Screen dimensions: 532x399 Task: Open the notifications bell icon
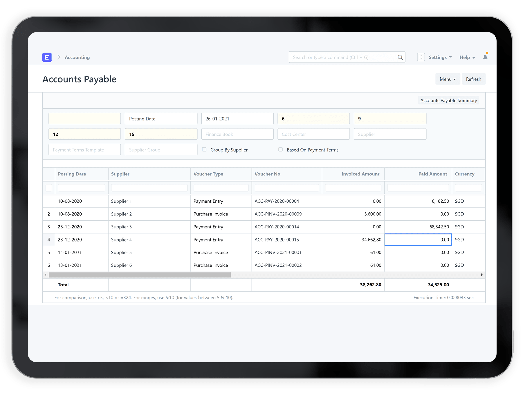[485, 57]
